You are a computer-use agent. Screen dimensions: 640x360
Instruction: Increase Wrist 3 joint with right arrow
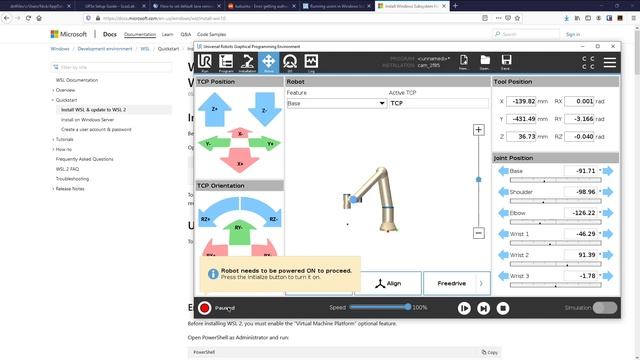pos(608,276)
